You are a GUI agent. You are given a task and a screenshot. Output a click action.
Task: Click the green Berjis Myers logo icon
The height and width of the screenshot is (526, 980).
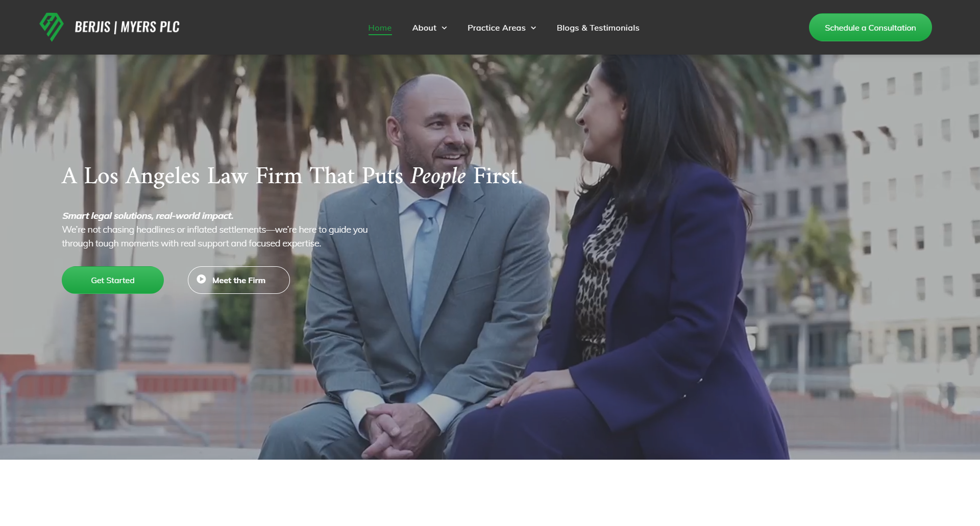(x=52, y=27)
